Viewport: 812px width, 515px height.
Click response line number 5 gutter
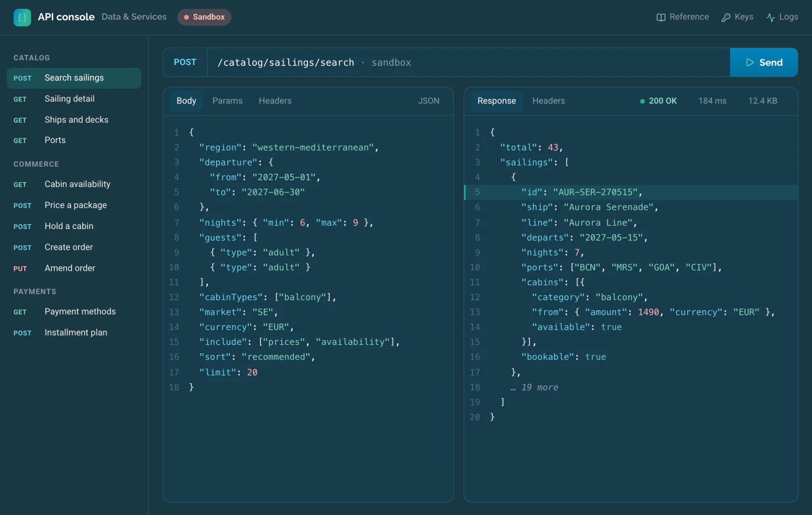tap(477, 192)
